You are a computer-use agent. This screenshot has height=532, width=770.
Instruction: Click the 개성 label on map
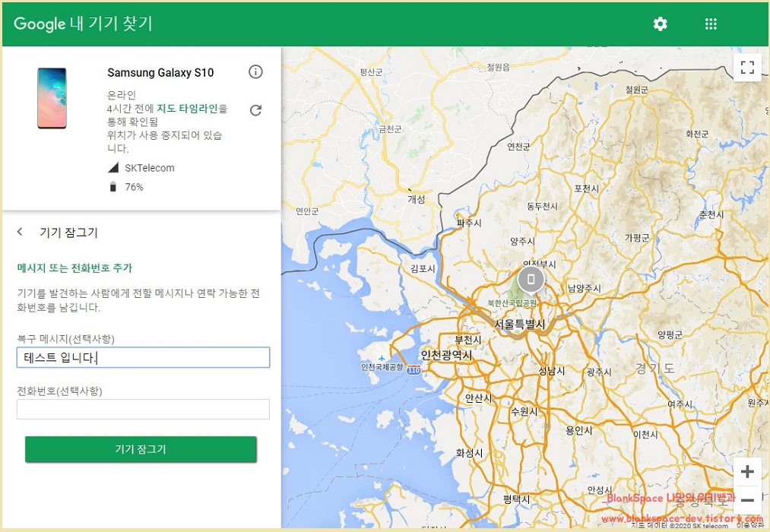[x=417, y=199]
